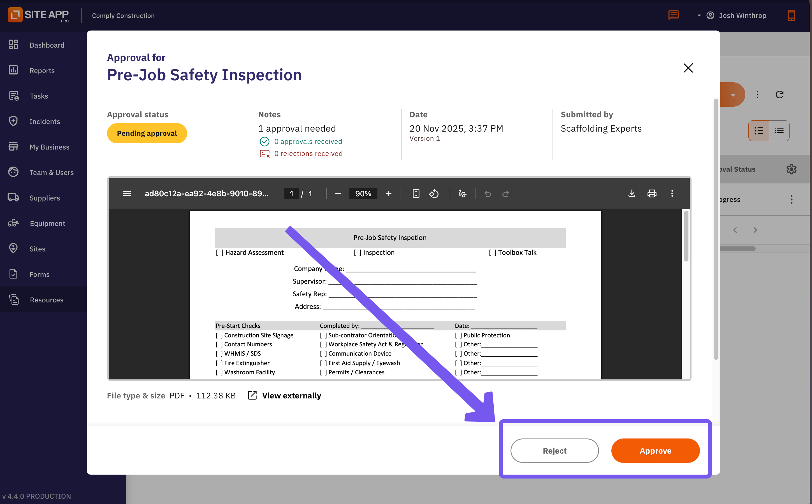812x504 pixels.
Task: Approve the Pre-Job Safety Inspection
Action: tap(655, 451)
